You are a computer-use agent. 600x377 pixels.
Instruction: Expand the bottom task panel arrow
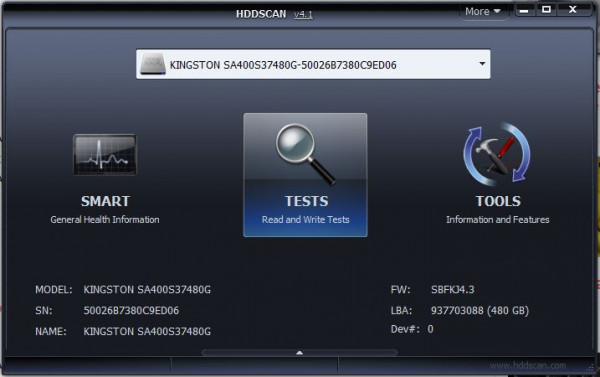pos(300,353)
